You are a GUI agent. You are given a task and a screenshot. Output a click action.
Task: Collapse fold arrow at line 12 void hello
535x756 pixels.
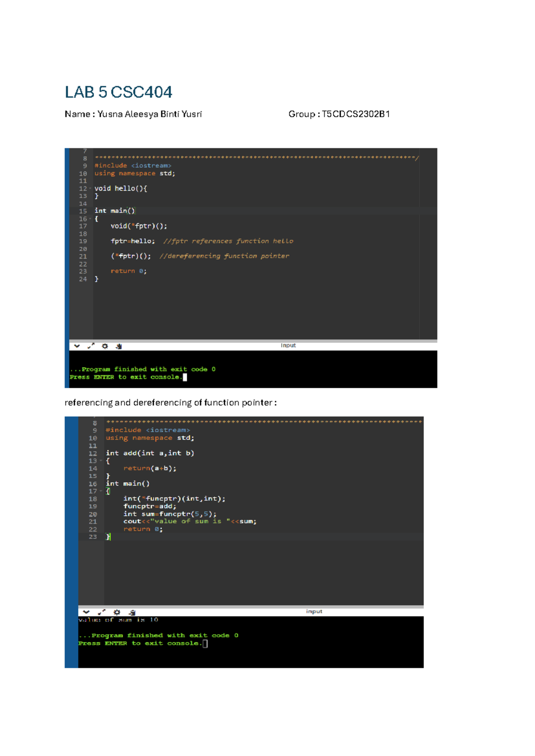(90, 189)
